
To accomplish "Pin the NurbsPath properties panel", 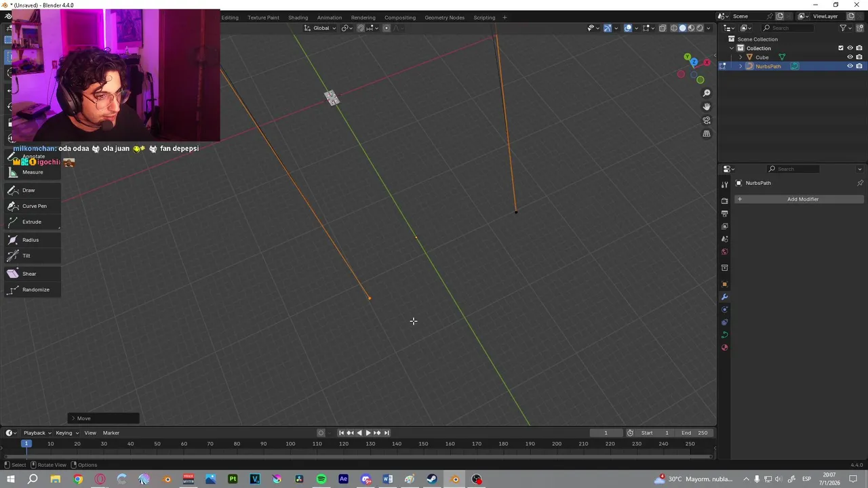I will (860, 183).
